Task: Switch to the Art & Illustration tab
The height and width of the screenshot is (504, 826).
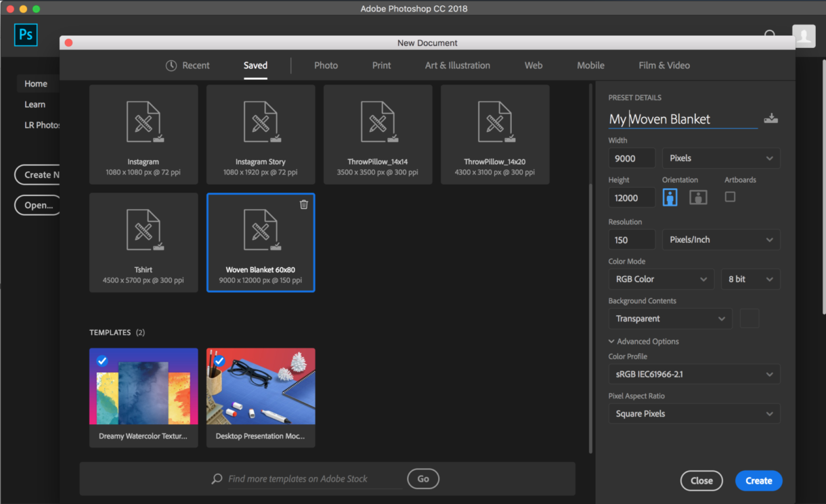Action: tap(458, 66)
